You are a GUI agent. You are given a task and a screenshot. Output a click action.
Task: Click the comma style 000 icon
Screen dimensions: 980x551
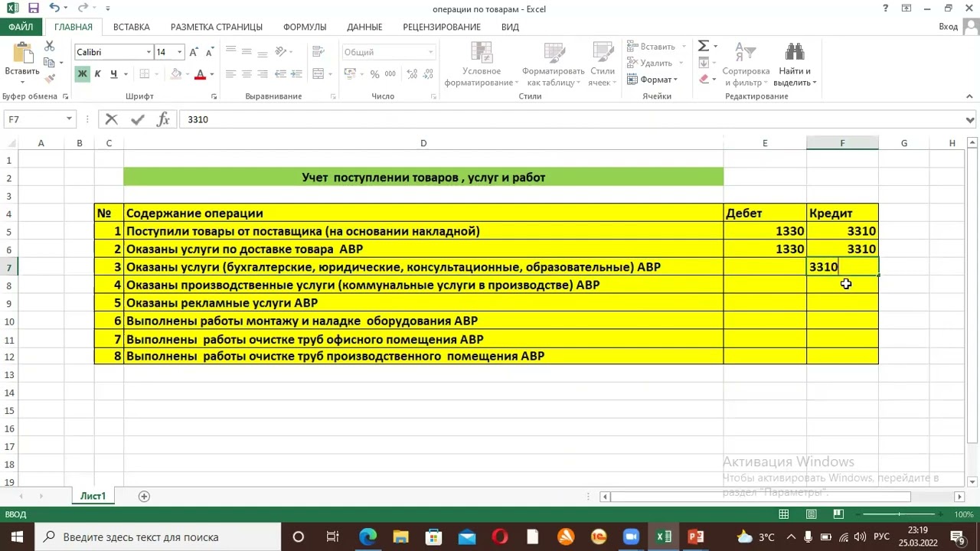point(390,74)
